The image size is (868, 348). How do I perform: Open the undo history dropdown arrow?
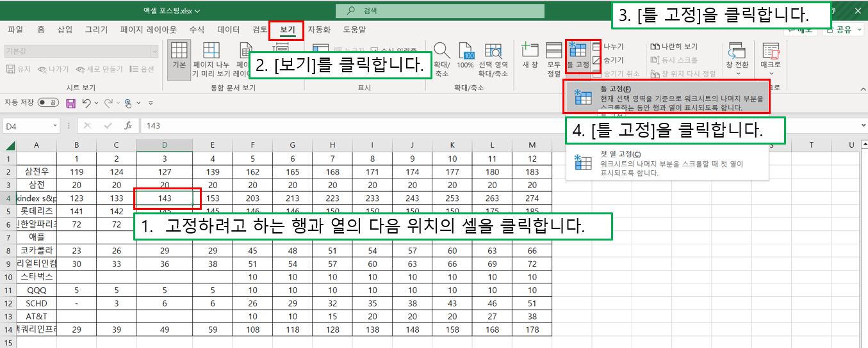96,102
